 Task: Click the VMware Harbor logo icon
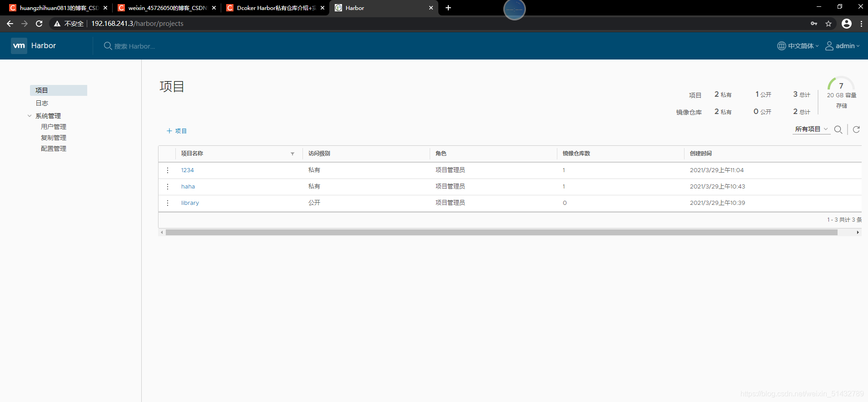tap(19, 46)
